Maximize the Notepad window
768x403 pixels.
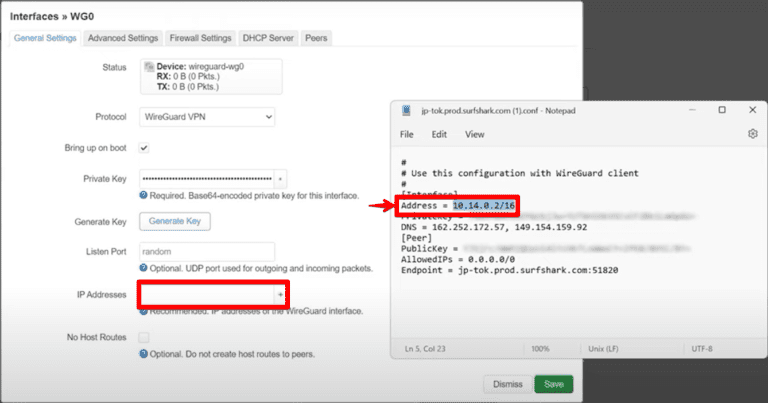722,109
